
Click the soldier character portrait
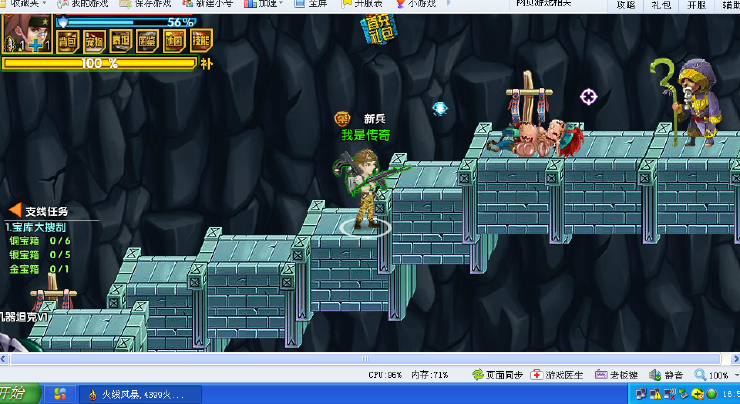click(x=27, y=33)
